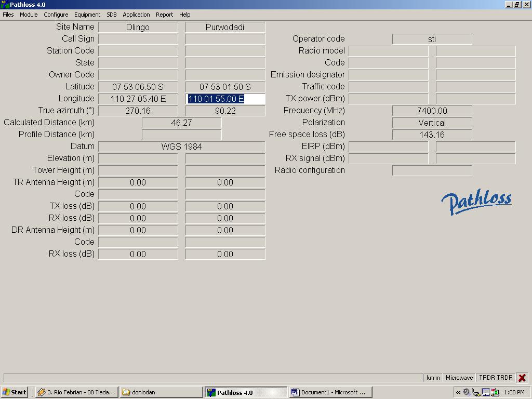This screenshot has height=399, width=532.
Task: Click the longitude field 110 27 05.40 E
Action: 138,99
